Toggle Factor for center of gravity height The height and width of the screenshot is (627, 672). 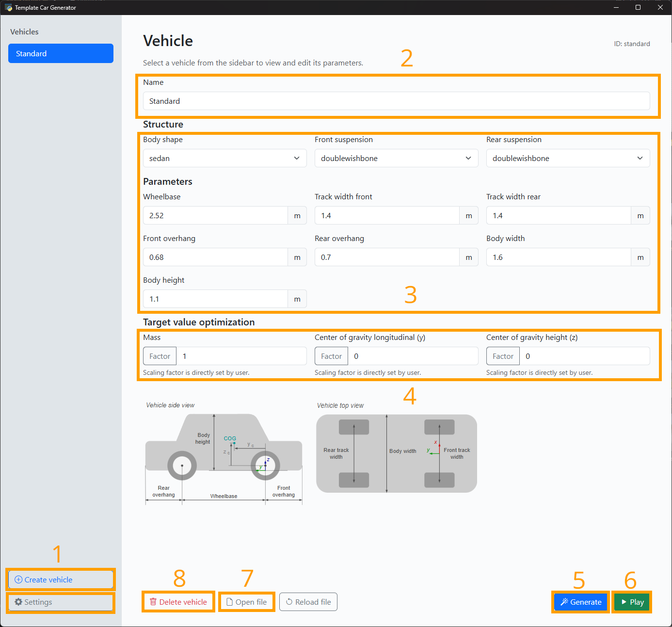pyautogui.click(x=503, y=356)
